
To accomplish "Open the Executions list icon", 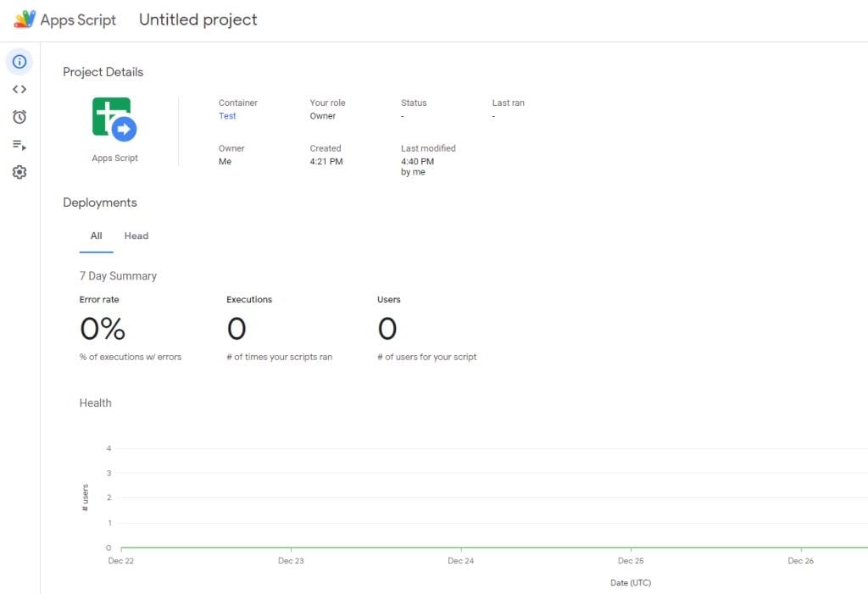I will coord(19,145).
